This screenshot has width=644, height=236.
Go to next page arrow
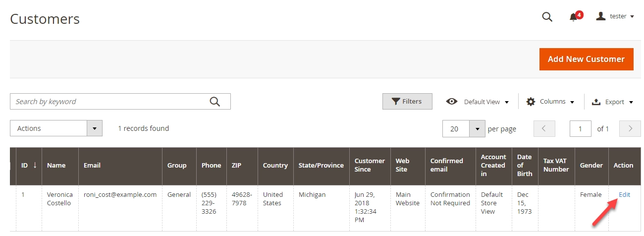630,129
